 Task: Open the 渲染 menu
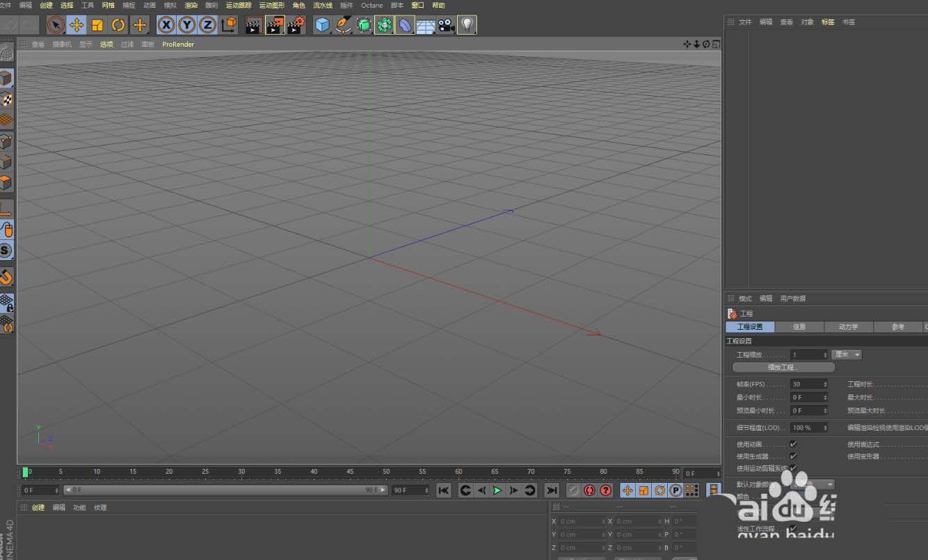pos(191,5)
